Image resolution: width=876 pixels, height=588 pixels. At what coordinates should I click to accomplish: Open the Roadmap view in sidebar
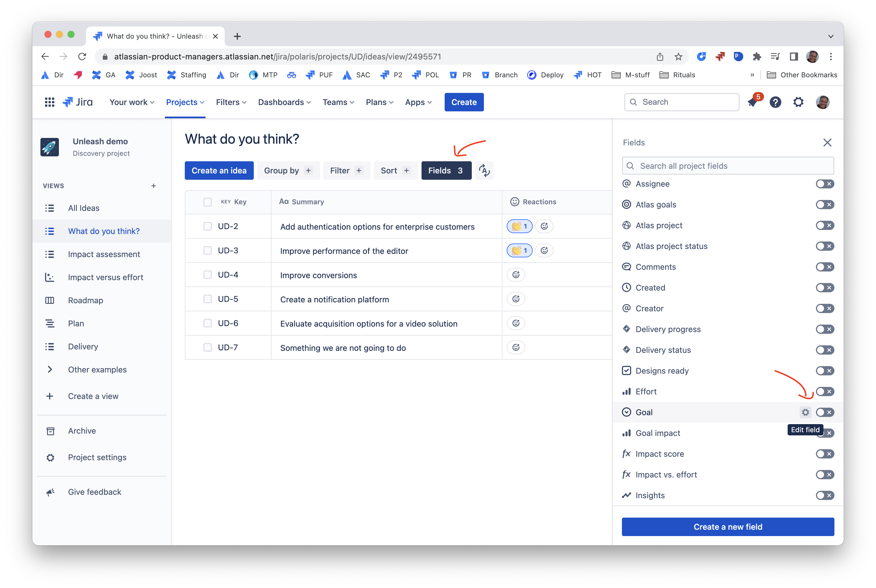(x=85, y=300)
